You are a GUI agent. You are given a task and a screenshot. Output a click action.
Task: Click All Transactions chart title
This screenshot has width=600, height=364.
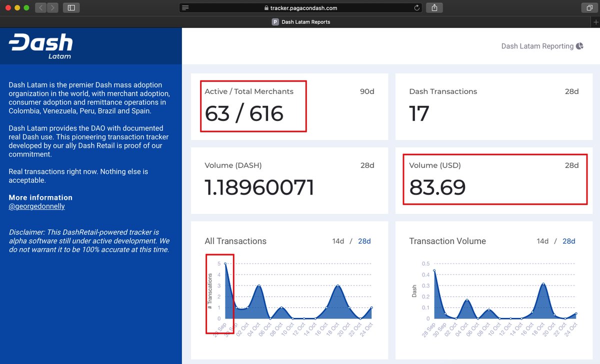(x=235, y=241)
